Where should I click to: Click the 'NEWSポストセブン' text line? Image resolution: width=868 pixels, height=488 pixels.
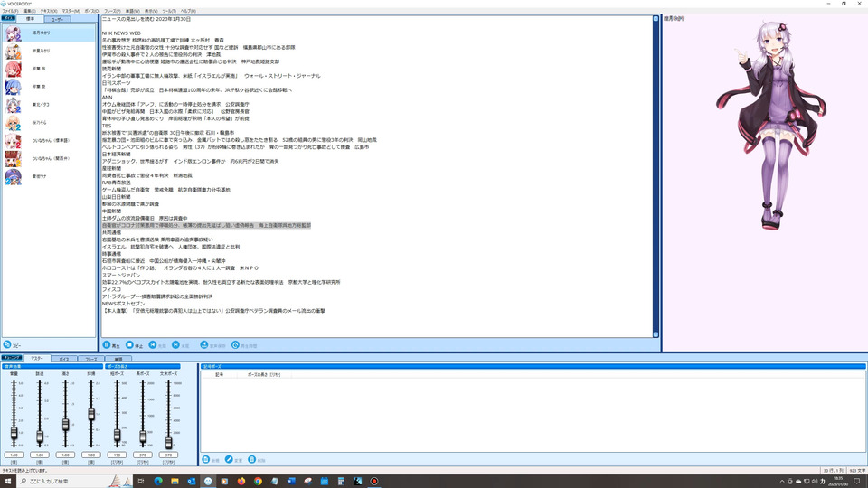tap(123, 304)
